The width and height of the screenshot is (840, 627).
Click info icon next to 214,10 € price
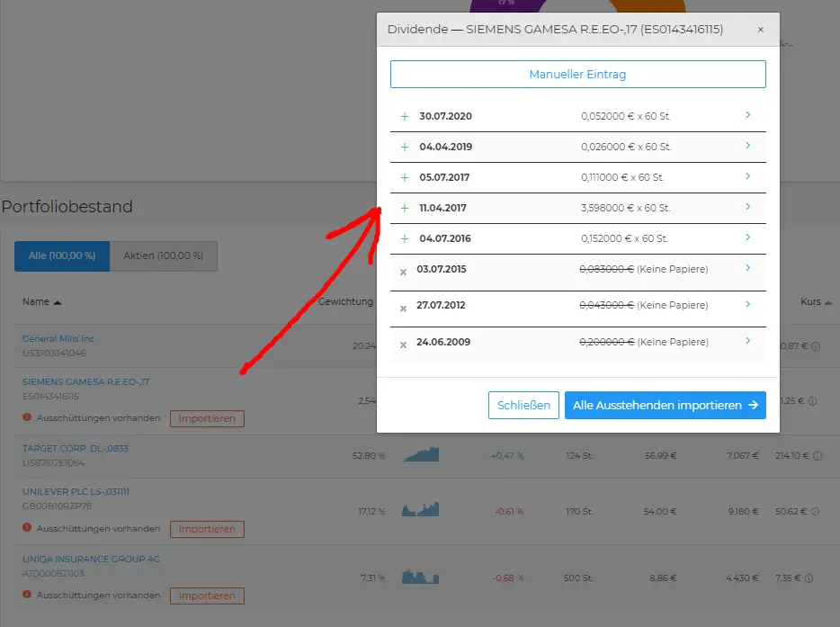coord(818,456)
